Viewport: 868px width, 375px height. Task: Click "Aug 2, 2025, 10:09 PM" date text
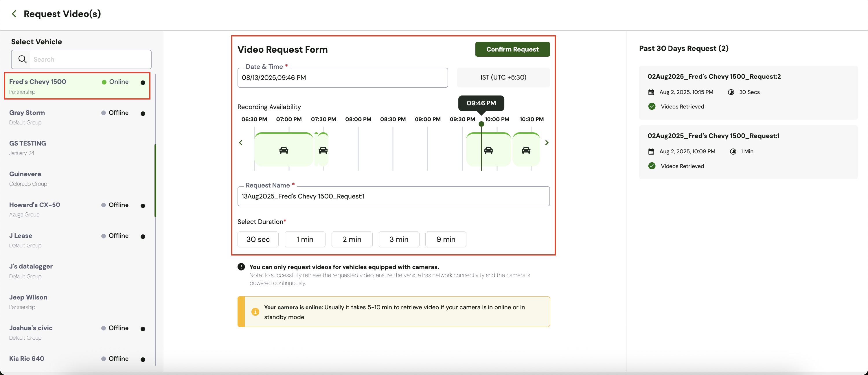pos(687,152)
